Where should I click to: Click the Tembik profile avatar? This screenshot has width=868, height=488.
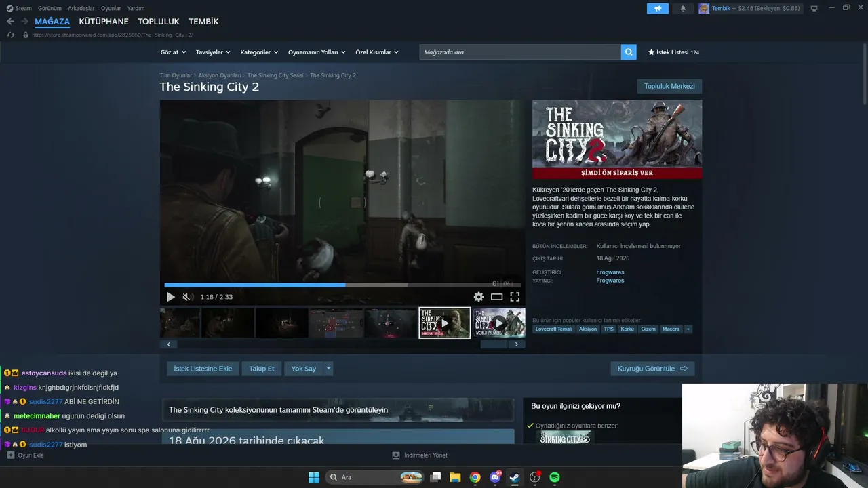704,9
